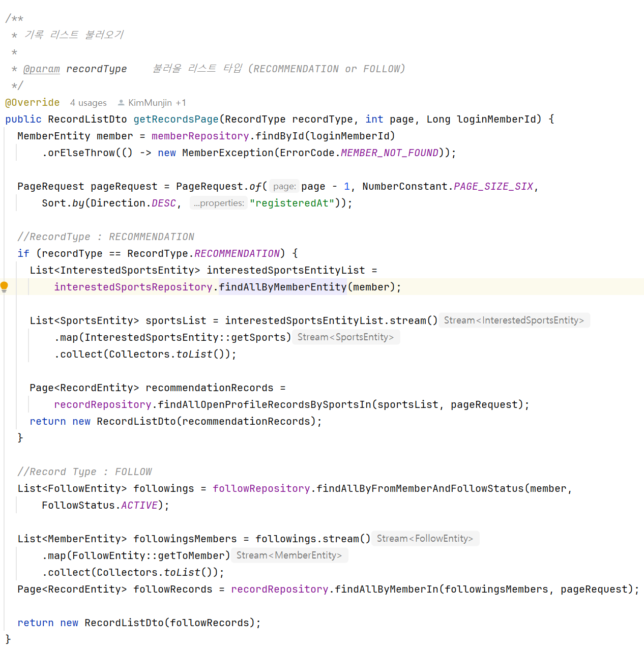The height and width of the screenshot is (646, 644).
Task: Click RECOMMENDATION in the if condition
Action: click(237, 253)
